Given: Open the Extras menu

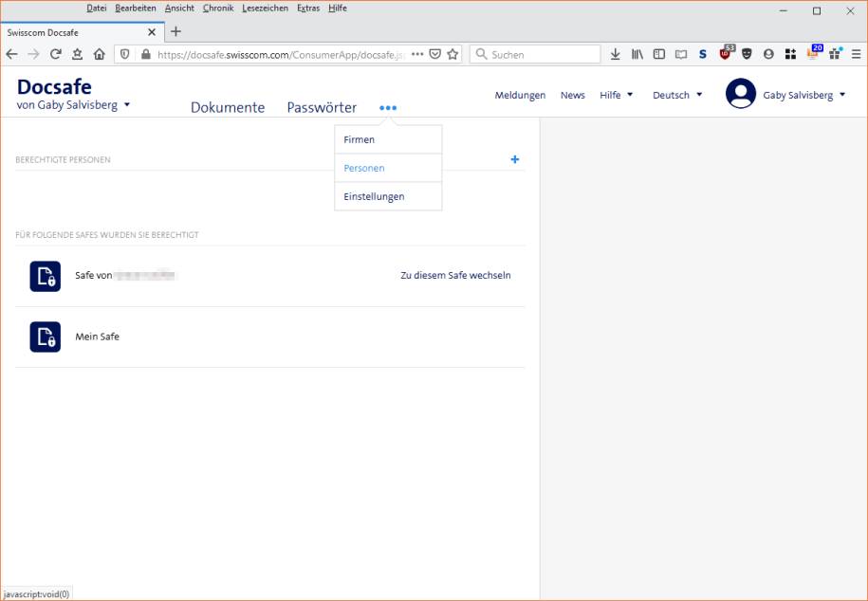Looking at the screenshot, I should (308, 8).
